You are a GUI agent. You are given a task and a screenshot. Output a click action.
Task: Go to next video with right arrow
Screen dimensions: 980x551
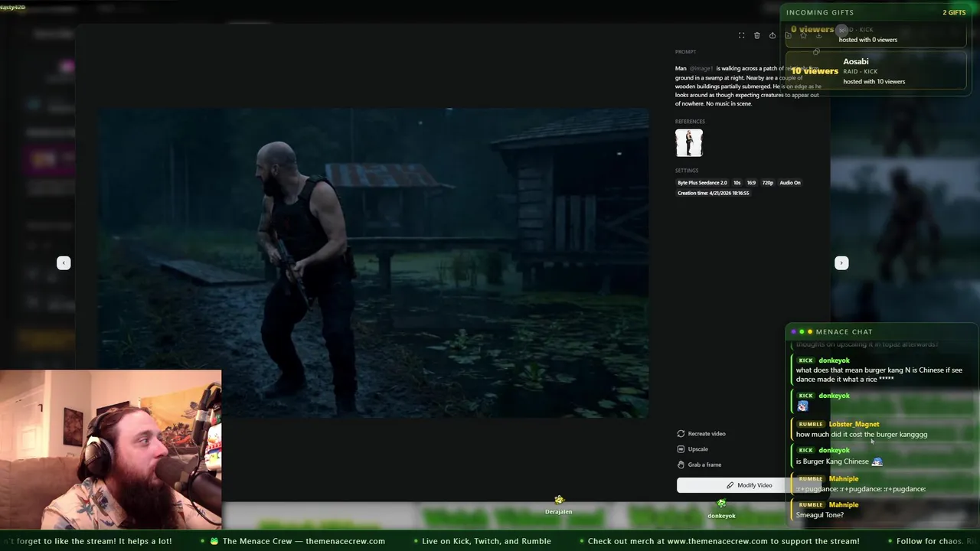pos(841,262)
